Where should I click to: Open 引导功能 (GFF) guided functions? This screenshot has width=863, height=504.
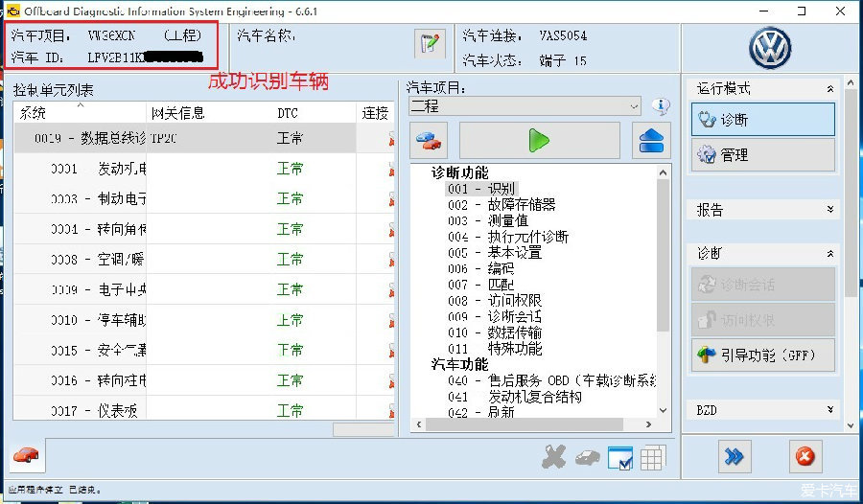point(763,355)
